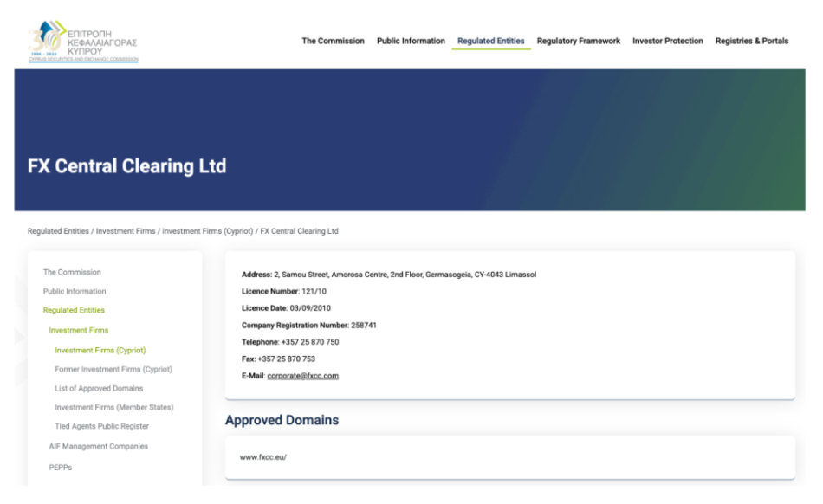Open PEPPs sidebar item

coord(61,468)
